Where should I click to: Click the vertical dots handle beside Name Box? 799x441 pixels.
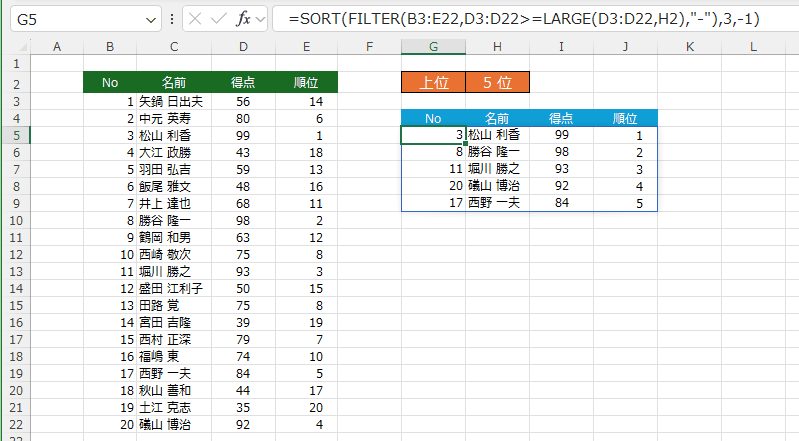[171, 19]
